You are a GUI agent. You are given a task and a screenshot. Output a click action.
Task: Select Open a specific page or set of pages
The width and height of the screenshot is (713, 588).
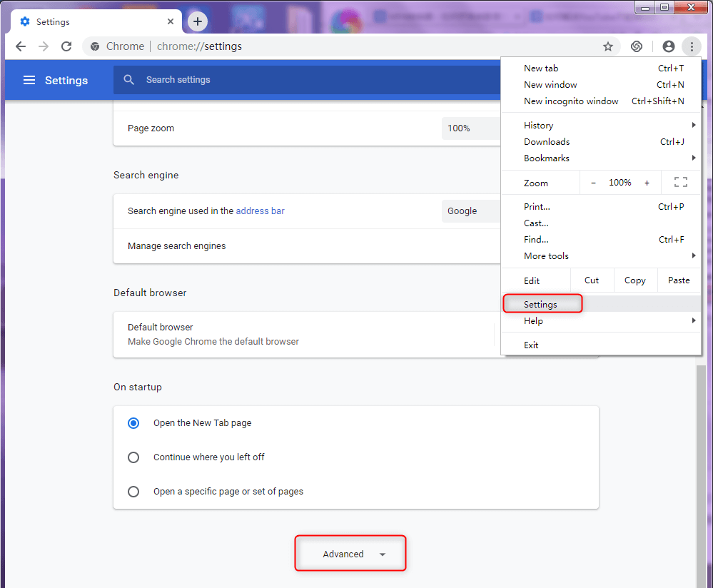point(133,492)
